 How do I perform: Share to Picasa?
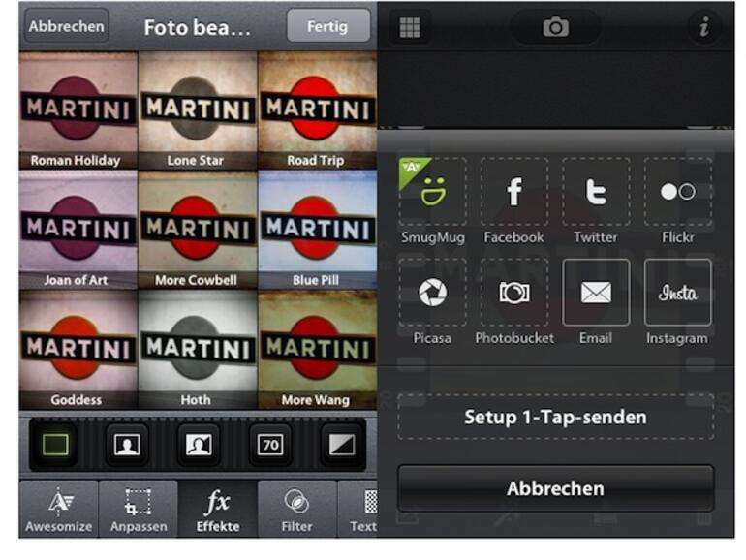[x=432, y=302]
